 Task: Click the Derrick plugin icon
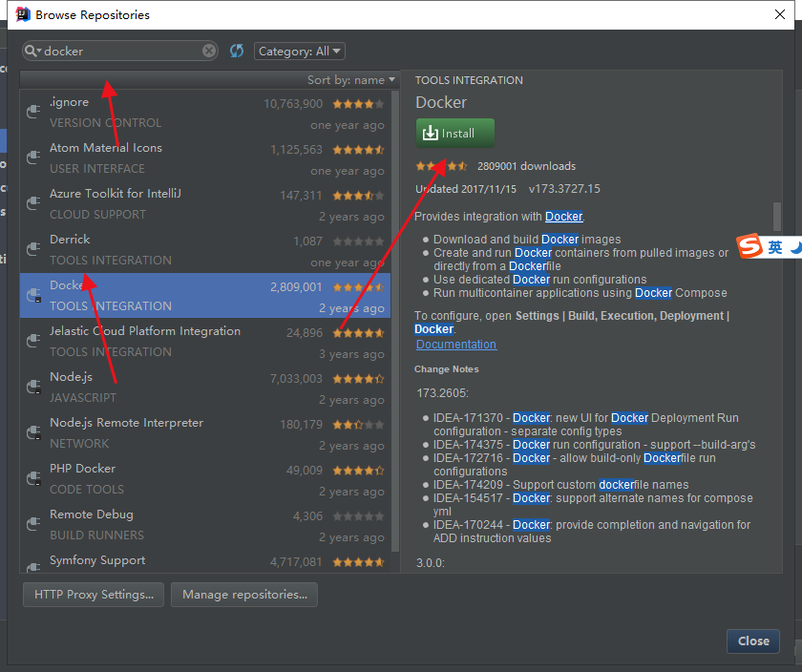click(x=33, y=248)
